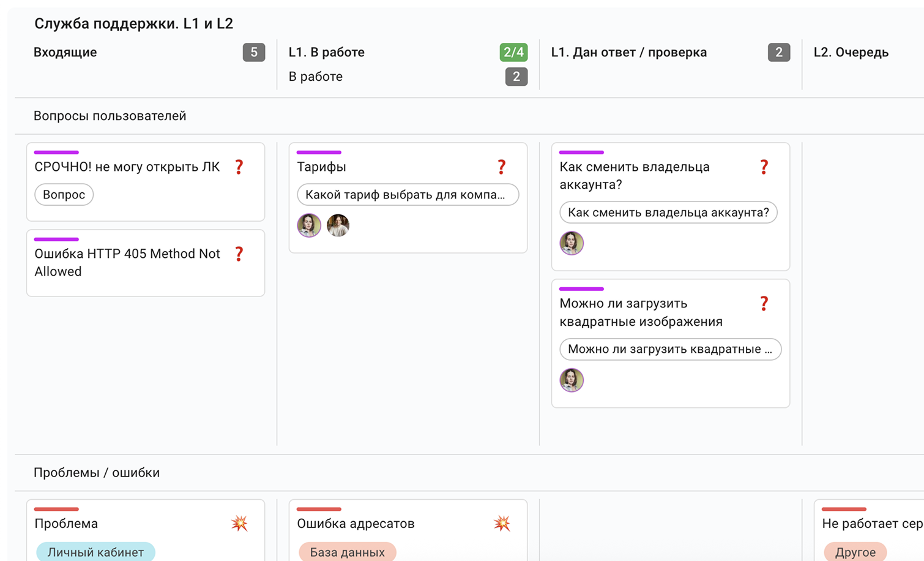
Task: Click question icon on Как сменить владельца card
Action: coord(764,167)
